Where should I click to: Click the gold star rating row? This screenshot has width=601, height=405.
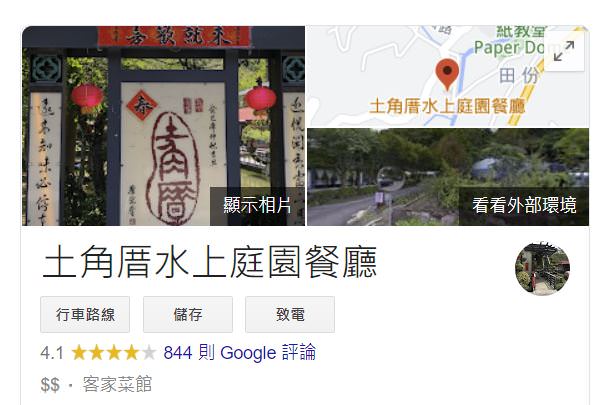click(x=113, y=353)
